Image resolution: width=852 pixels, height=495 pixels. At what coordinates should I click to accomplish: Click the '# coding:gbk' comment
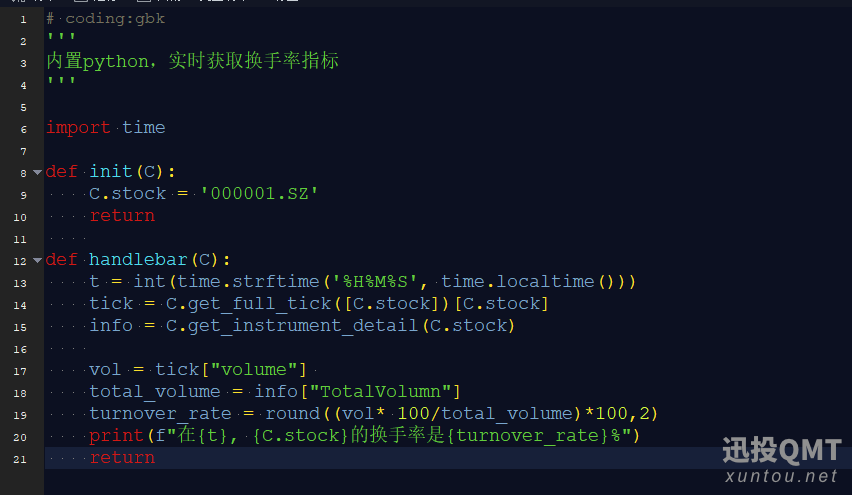click(x=106, y=19)
